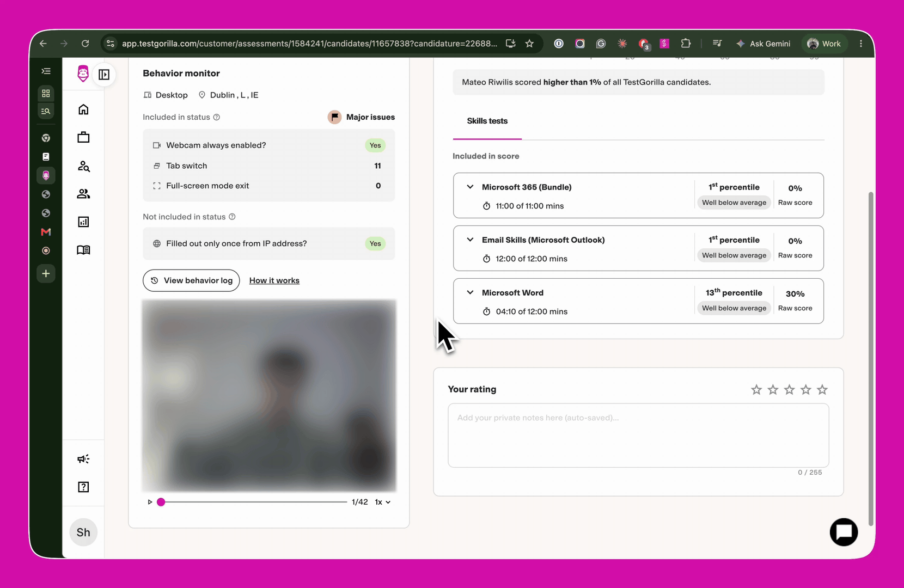Click the page vertical scrollbar
Image resolution: width=904 pixels, height=588 pixels.
871,359
